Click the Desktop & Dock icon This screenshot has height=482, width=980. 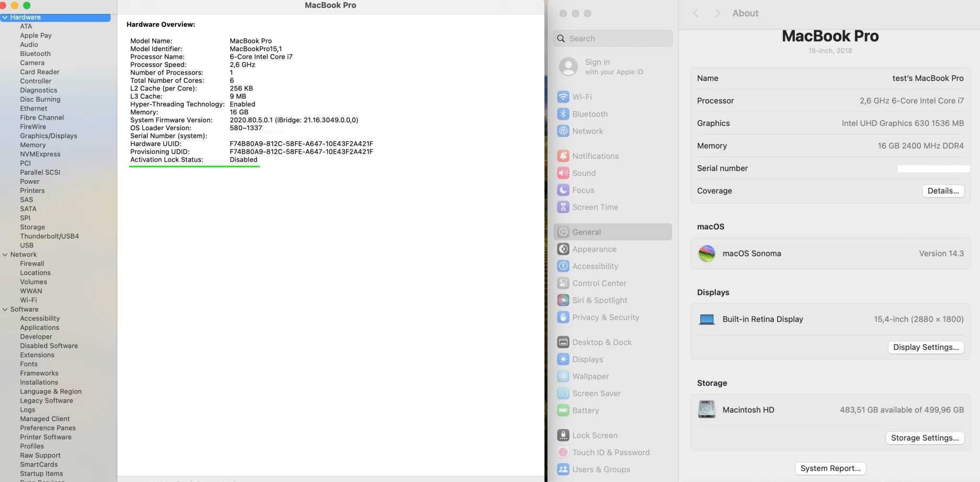pyautogui.click(x=563, y=342)
